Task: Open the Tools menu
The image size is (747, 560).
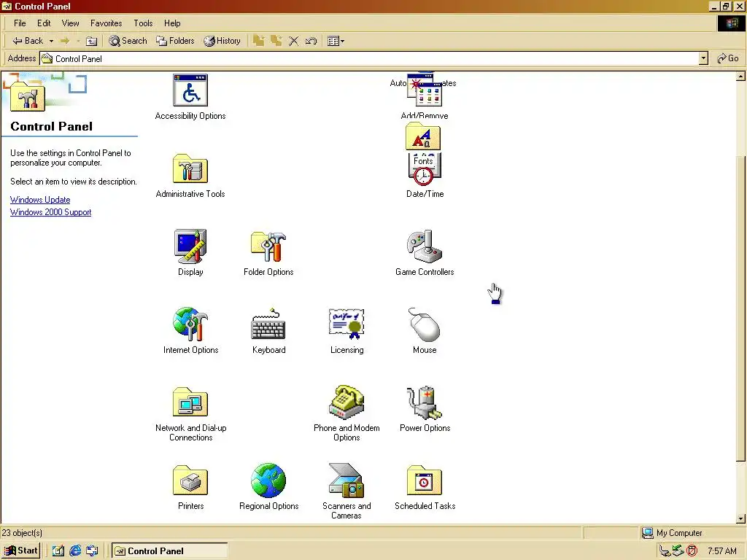Action: coord(143,23)
